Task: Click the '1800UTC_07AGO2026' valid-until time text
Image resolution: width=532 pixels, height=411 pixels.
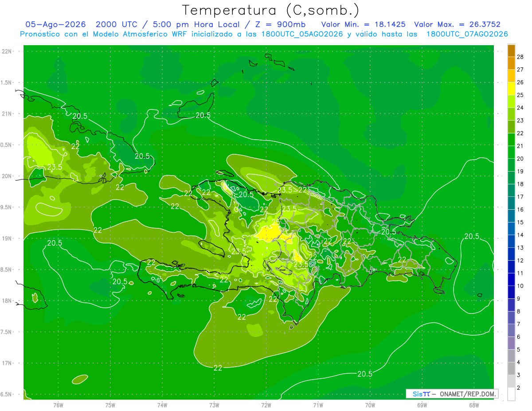Action: pyautogui.click(x=467, y=34)
